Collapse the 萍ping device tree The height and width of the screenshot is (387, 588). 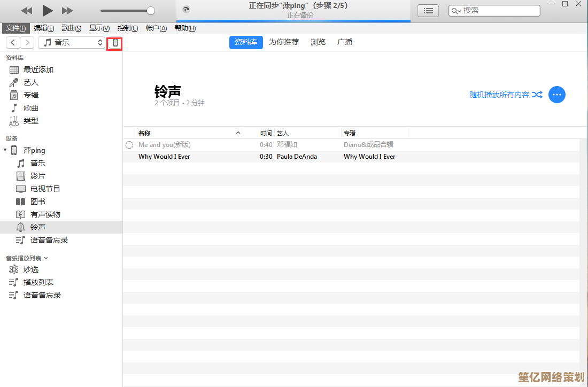5,150
